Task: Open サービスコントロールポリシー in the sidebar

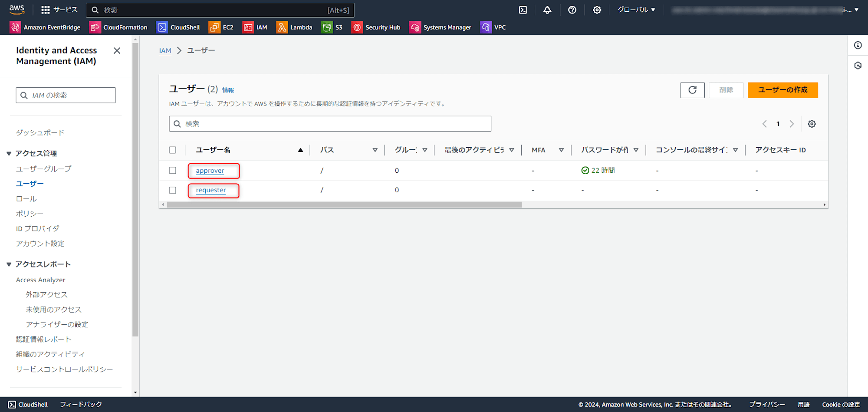Action: point(65,369)
